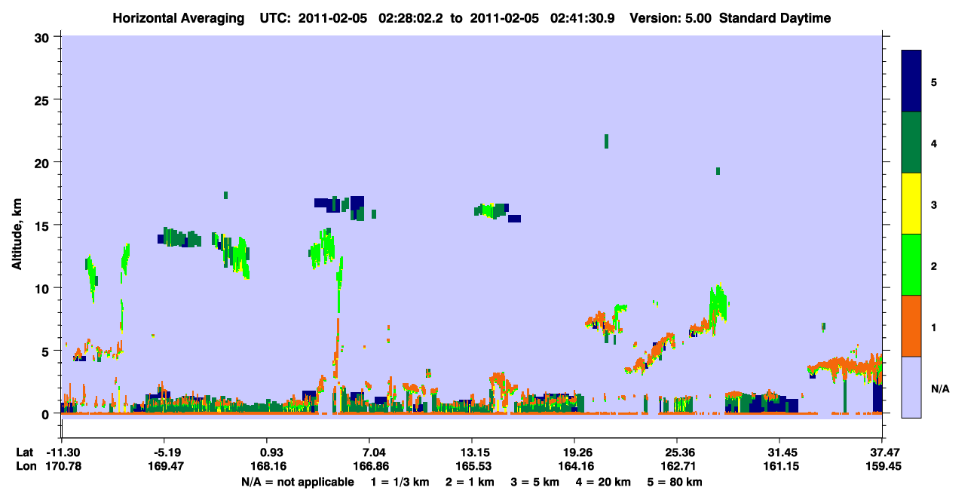Image resolution: width=980 pixels, height=503 pixels.
Task: Click the '5 = 80 km' legend text
Action: (675, 482)
